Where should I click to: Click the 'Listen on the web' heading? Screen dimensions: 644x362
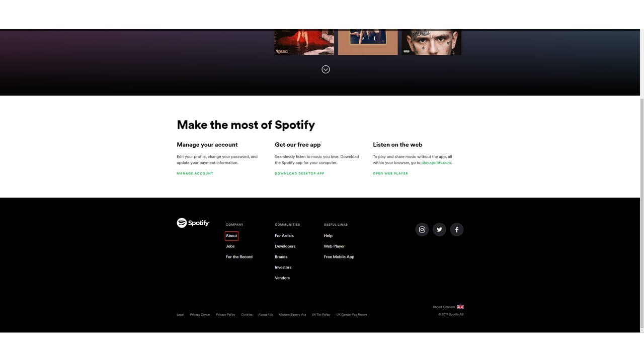[397, 145]
